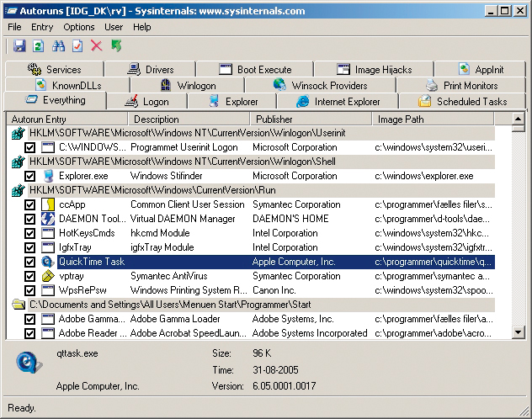Click the Autorun Entry column header

click(67, 119)
